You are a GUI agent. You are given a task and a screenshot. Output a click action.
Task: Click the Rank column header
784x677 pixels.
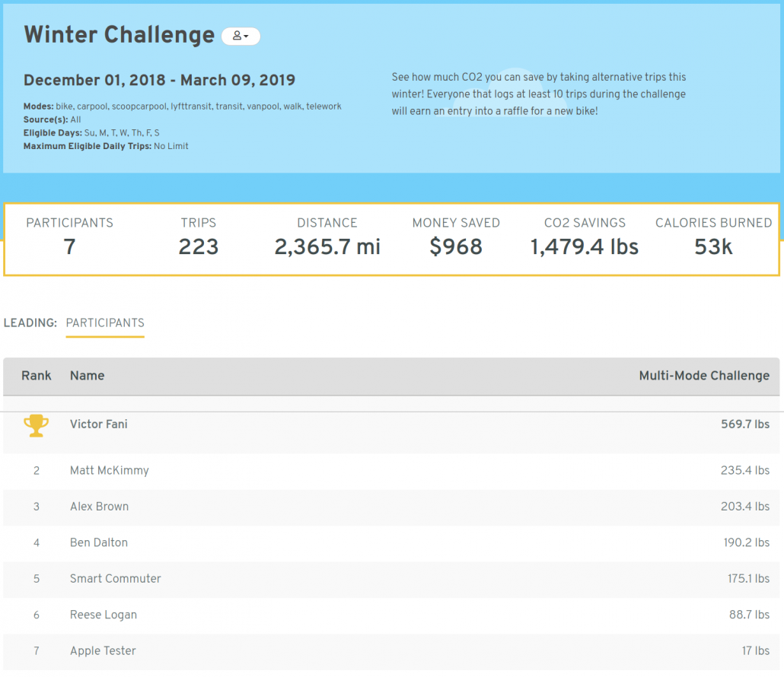36,376
